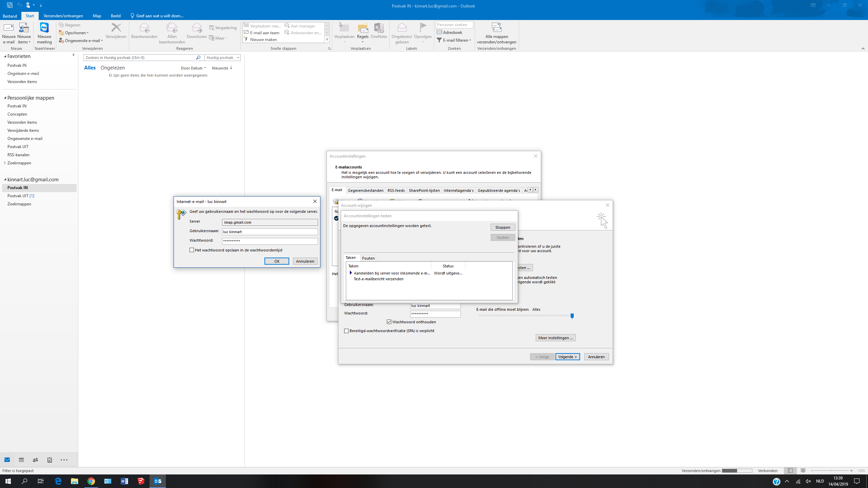The width and height of the screenshot is (868, 488).
Task: Open Tasks view in bottom navigation bar
Action: click(50, 460)
